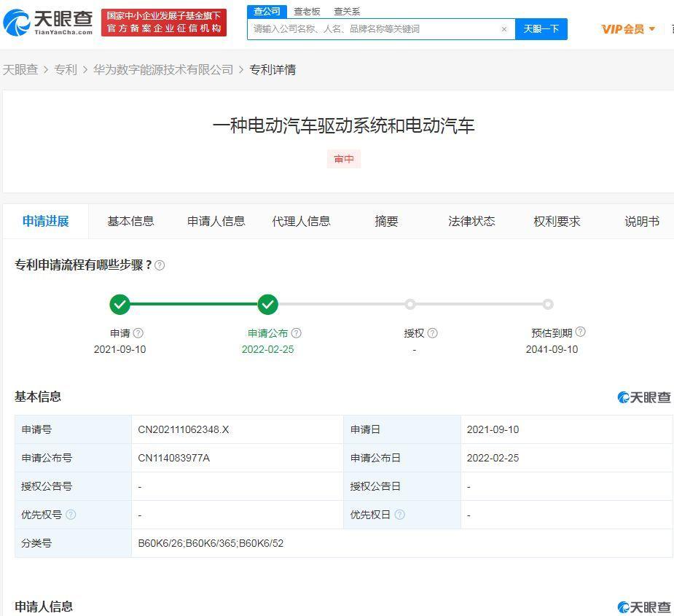Switch to the 申请进展 tab
674x616 pixels.
click(46, 221)
